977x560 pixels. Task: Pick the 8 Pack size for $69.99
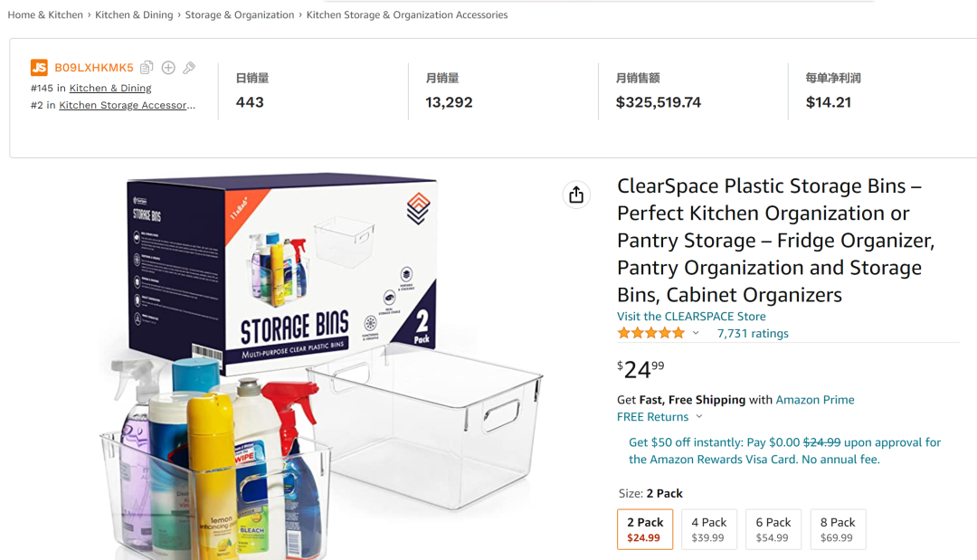pyautogui.click(x=837, y=529)
